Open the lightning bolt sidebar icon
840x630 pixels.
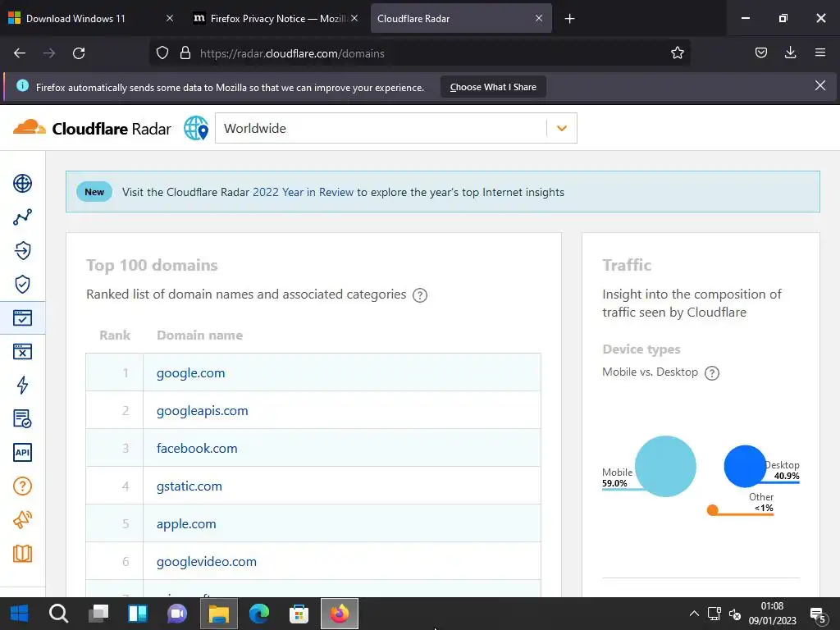tap(22, 385)
